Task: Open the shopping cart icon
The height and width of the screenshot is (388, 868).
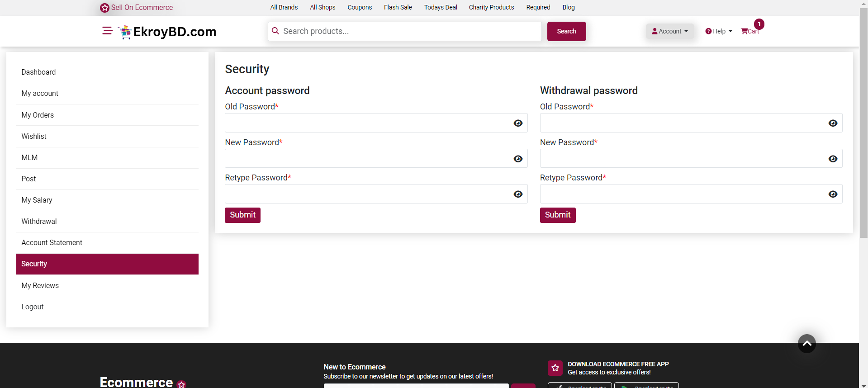Action: coord(745,31)
